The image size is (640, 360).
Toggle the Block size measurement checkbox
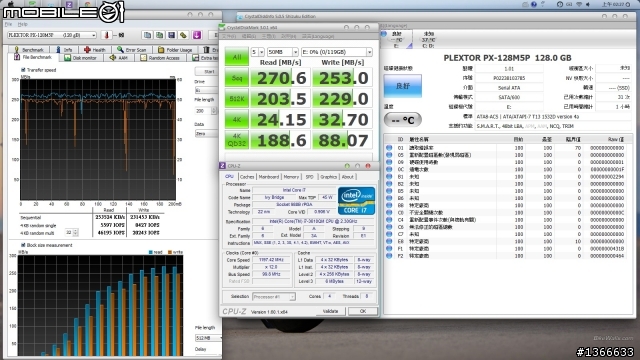[x=23, y=245]
